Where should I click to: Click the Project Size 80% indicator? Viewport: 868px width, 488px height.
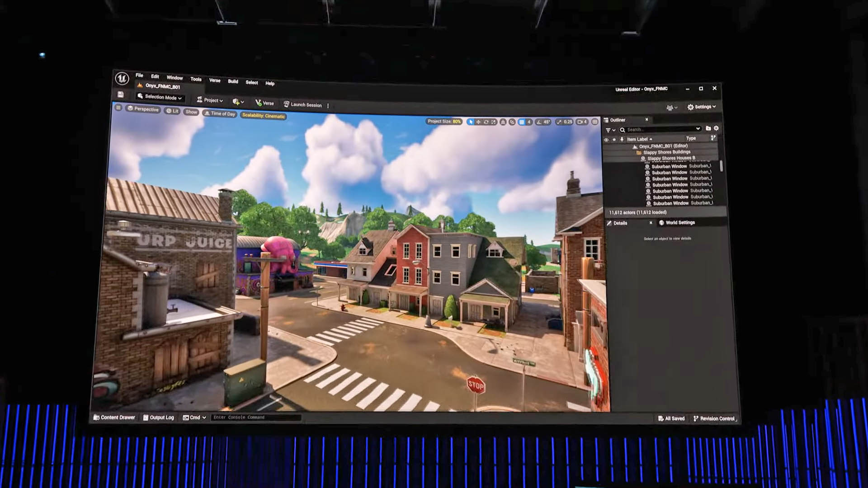(x=444, y=121)
